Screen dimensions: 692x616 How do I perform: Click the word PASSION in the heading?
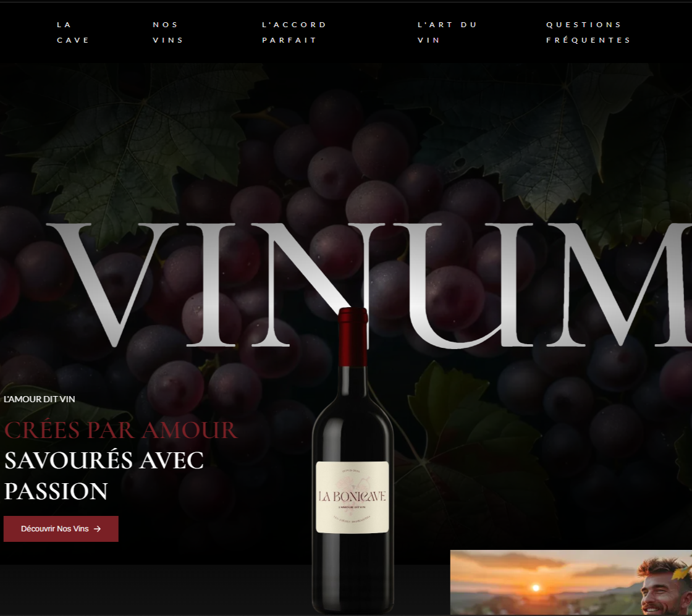click(56, 491)
